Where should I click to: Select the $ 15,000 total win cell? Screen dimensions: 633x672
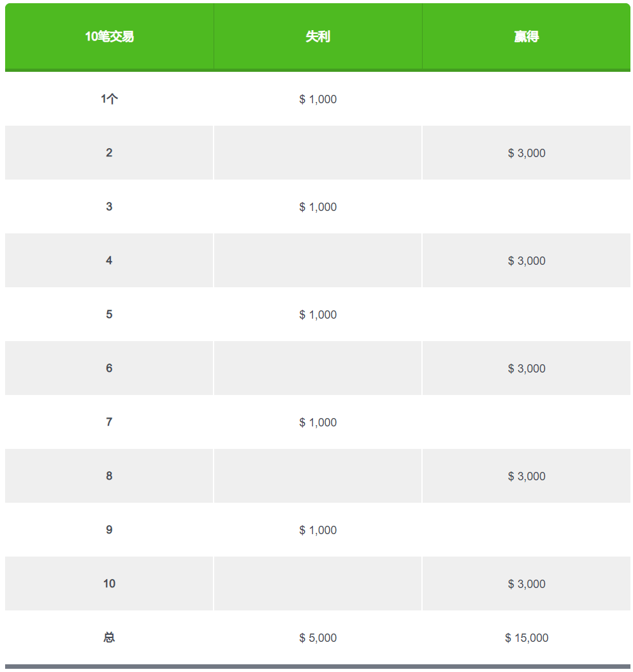(x=527, y=637)
